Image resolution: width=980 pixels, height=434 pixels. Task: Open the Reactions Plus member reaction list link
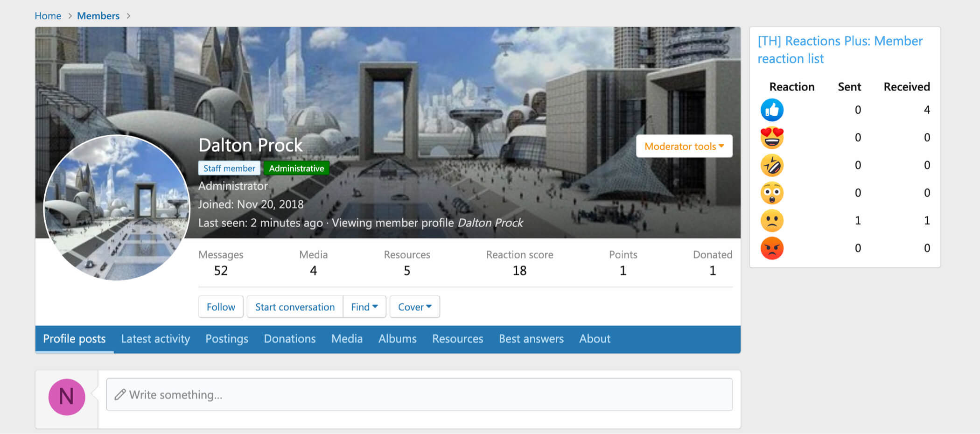click(840, 49)
